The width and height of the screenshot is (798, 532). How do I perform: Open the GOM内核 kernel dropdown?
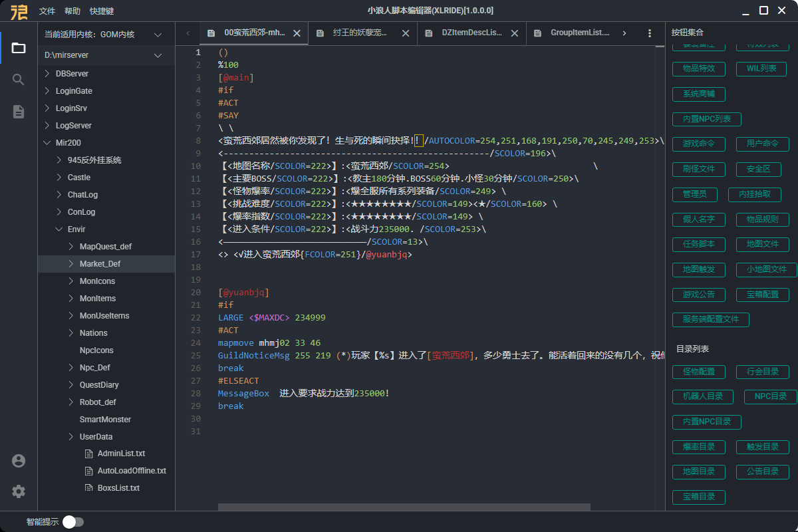point(158,35)
